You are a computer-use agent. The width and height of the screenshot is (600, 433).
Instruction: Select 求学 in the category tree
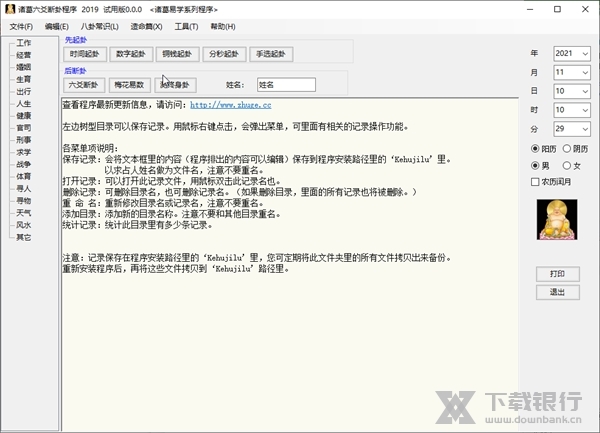tap(24, 152)
